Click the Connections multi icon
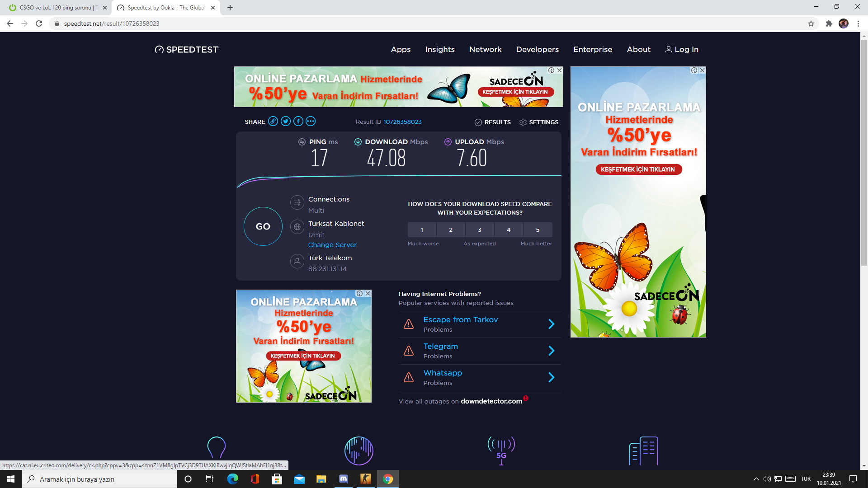868x488 pixels. click(297, 203)
